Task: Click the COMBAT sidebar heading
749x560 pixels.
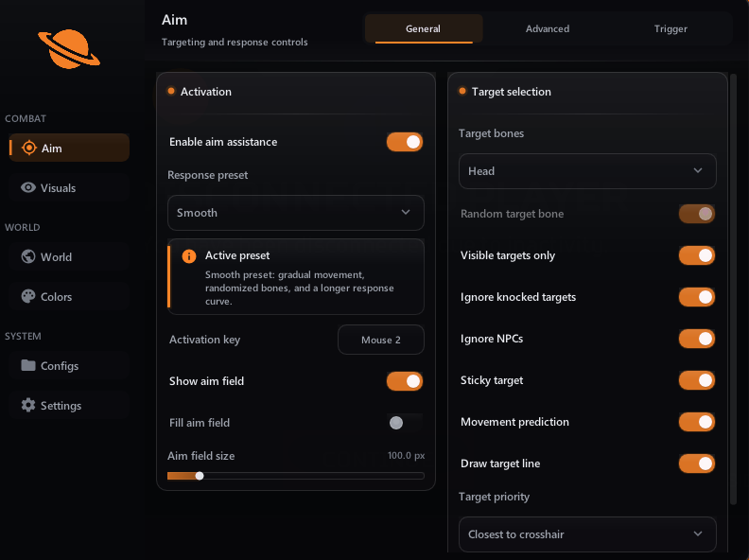Action: (26, 118)
